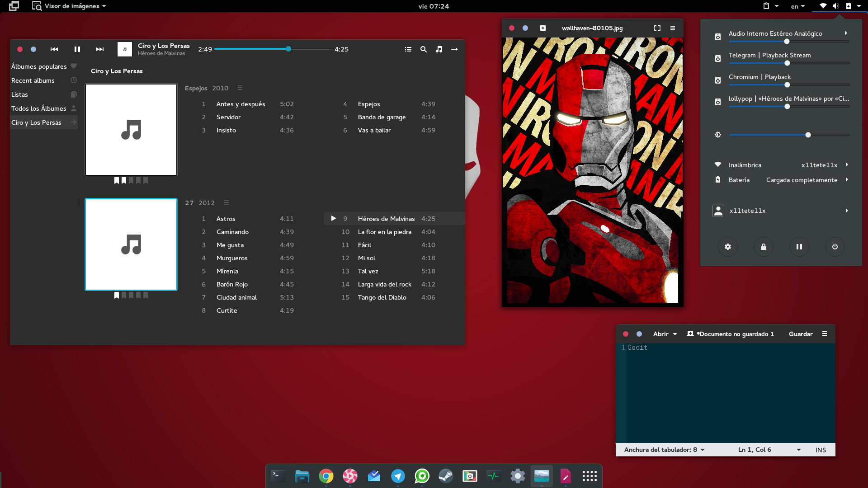Click Guardar button in Gedit
This screenshot has height=488, width=868.
click(801, 334)
